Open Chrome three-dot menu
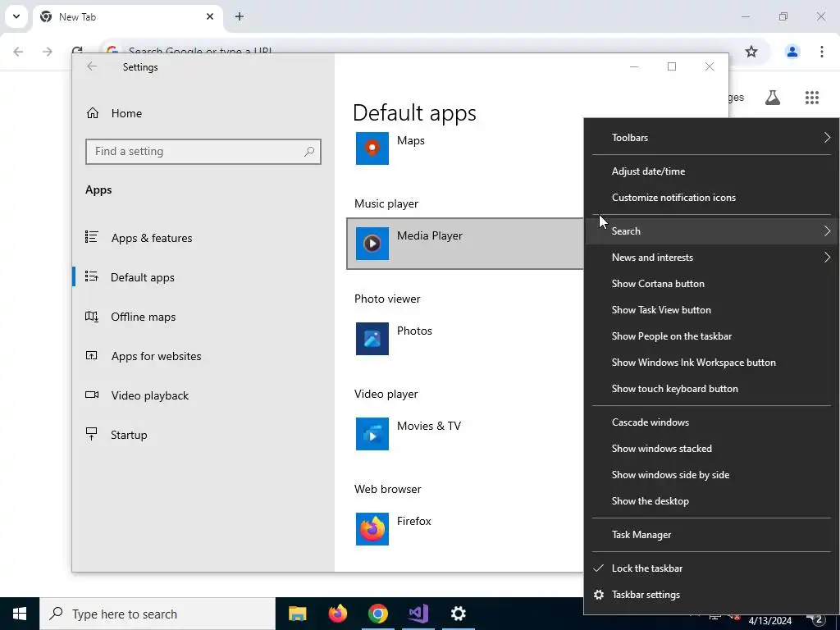This screenshot has height=630, width=840. click(822, 52)
